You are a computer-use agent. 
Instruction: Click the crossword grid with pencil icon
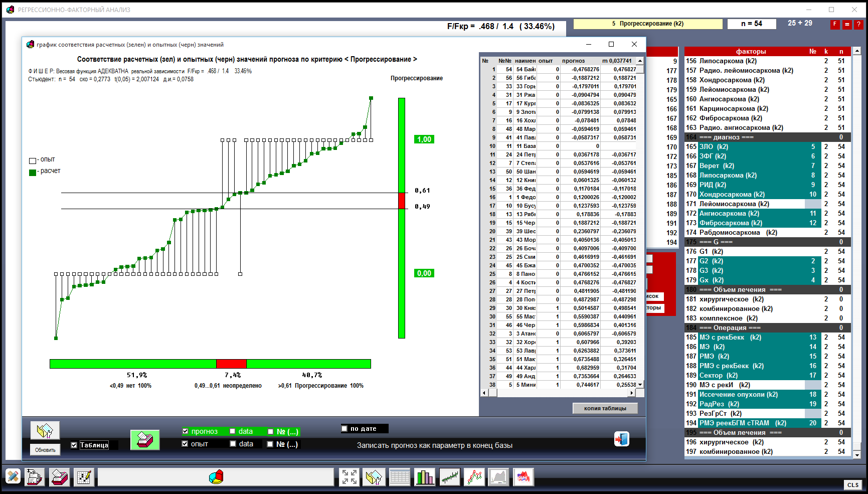(84, 477)
